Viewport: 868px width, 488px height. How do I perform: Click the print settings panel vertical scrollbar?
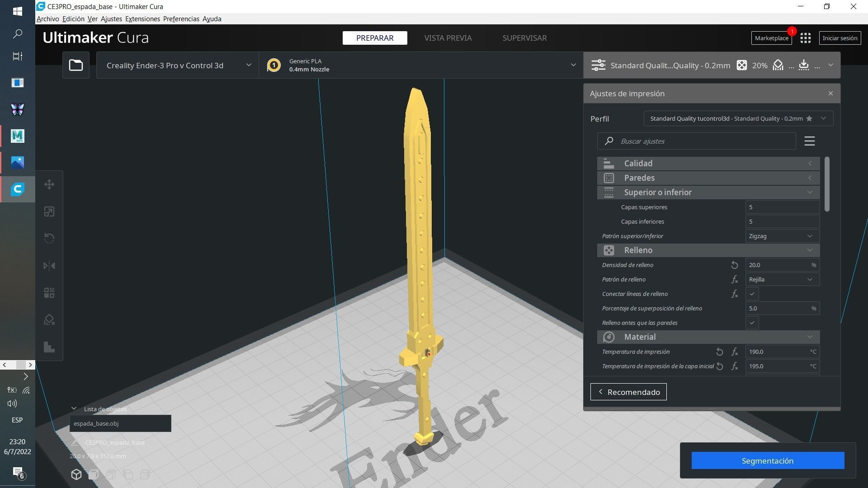click(x=827, y=184)
